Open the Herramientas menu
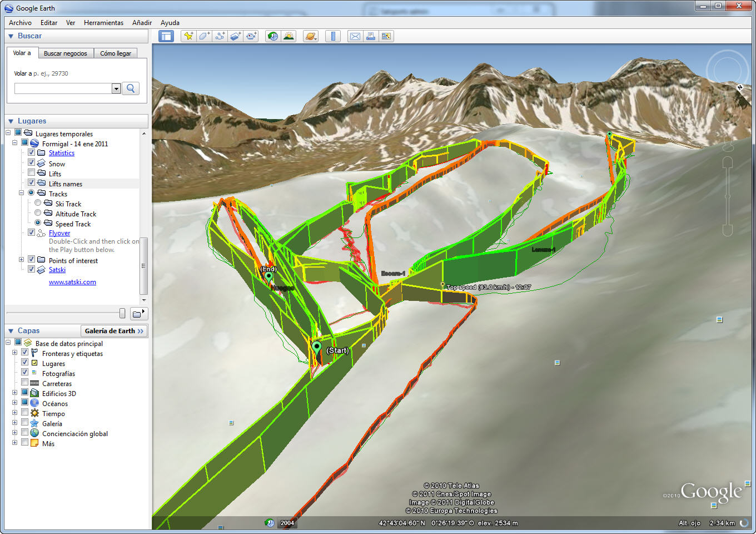Image resolution: width=756 pixels, height=534 pixels. 103,23
